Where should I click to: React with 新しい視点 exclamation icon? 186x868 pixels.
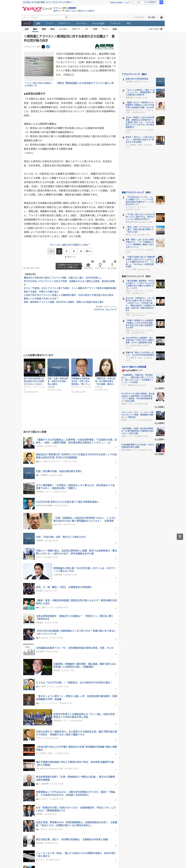point(112,265)
